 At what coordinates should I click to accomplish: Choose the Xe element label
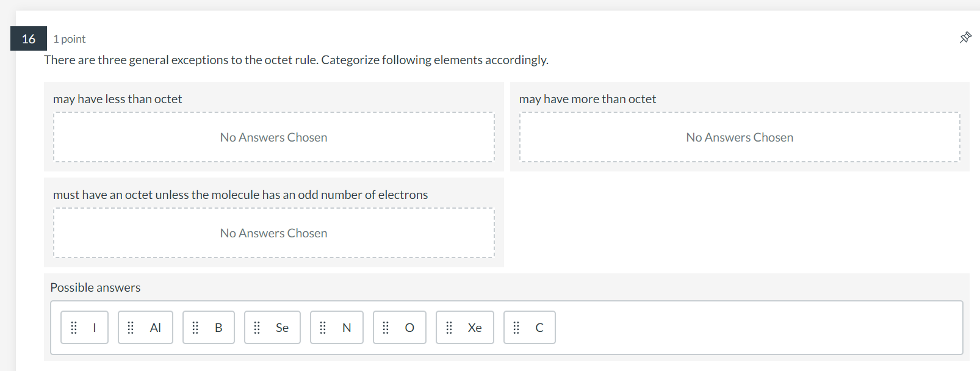(x=475, y=328)
